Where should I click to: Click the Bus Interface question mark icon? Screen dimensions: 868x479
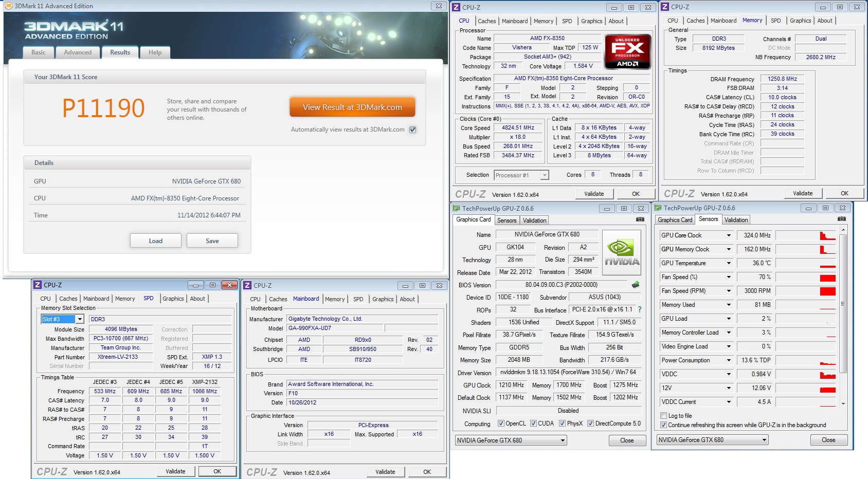pos(640,309)
